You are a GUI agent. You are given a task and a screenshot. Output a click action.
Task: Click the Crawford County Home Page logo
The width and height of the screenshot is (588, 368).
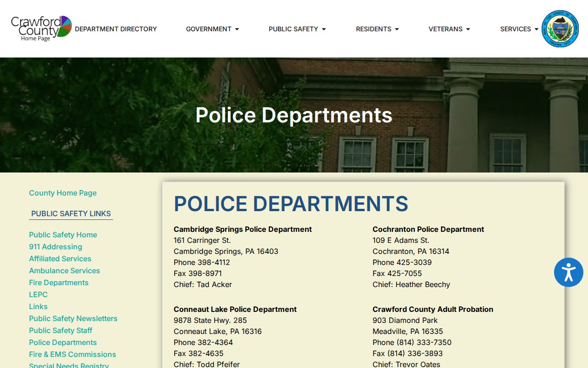click(x=41, y=29)
